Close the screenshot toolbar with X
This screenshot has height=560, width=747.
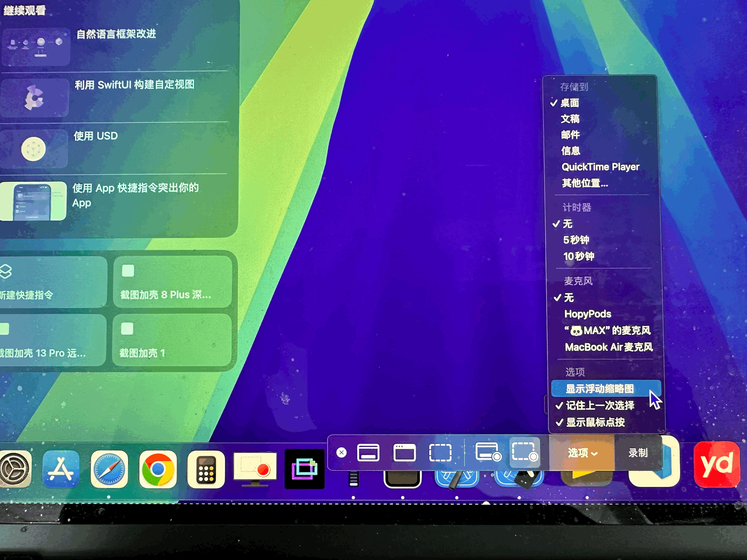pos(341,452)
